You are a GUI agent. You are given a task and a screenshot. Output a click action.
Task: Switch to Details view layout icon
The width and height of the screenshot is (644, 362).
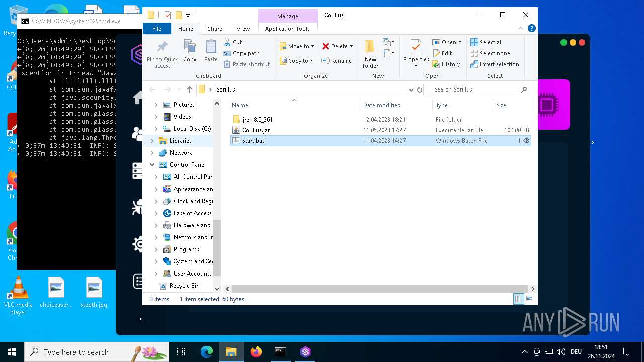point(519,299)
